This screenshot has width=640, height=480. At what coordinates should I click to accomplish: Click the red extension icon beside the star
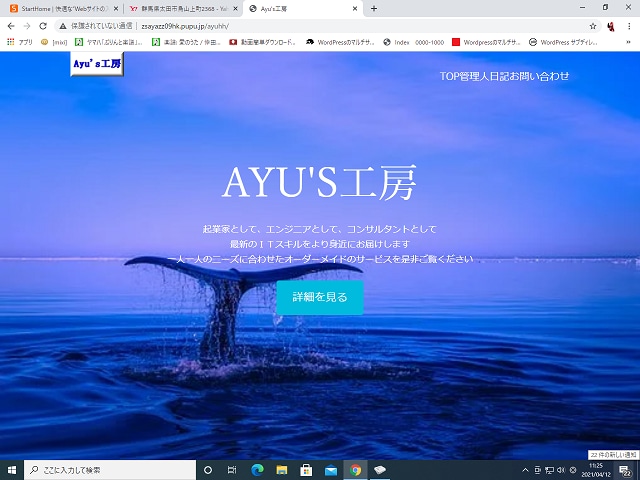point(611,26)
